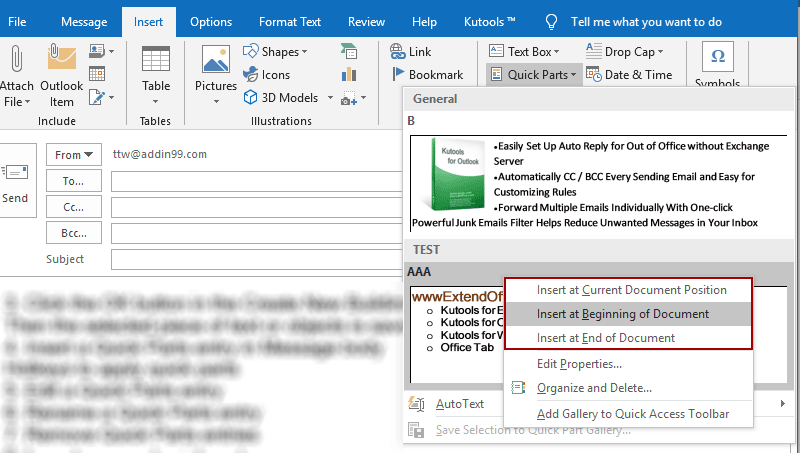Select Organize and Delete menu entry
Screen dimensions: 800x453
click(x=594, y=388)
